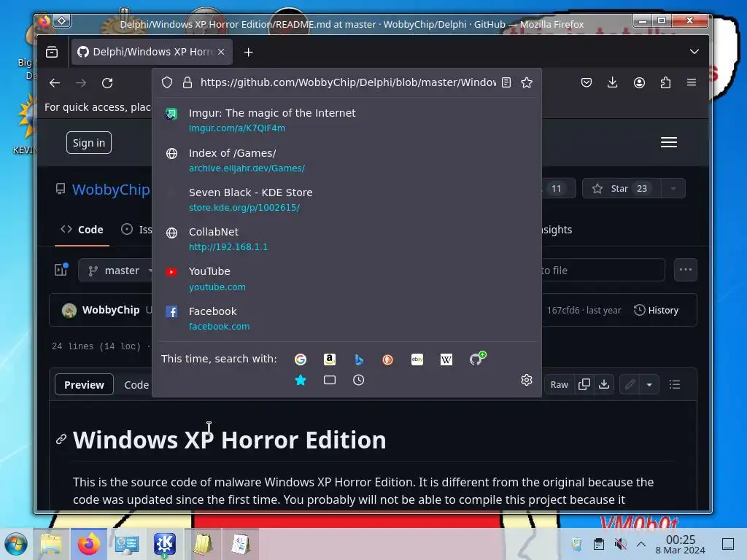747x560 pixels.
Task: Open search settings gear
Action: 527,380
